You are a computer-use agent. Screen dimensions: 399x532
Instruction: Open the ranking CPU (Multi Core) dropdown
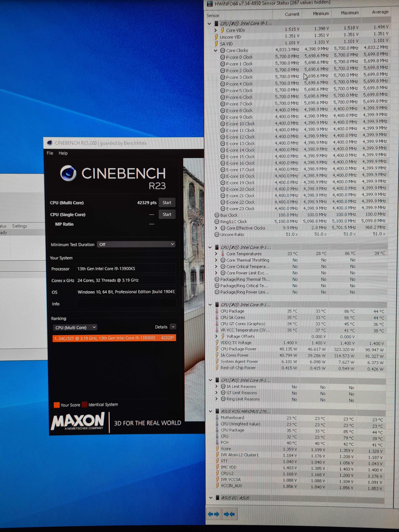click(x=75, y=328)
